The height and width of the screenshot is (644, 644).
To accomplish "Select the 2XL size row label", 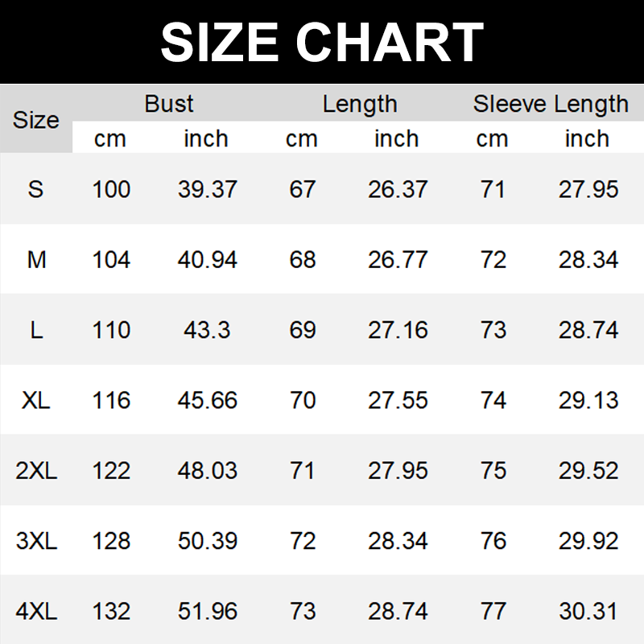I will pyautogui.click(x=36, y=470).
